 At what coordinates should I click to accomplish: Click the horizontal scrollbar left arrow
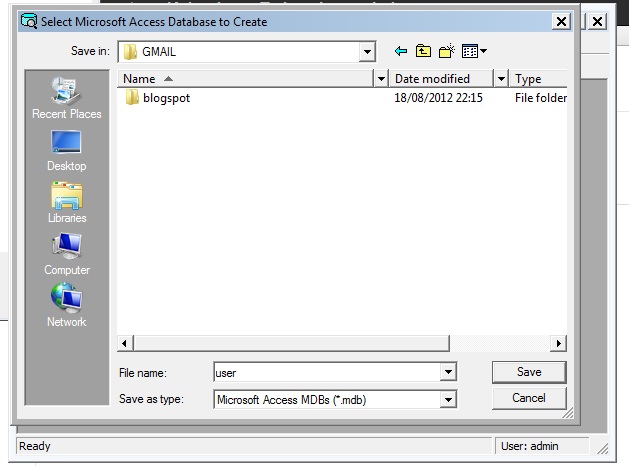[125, 343]
